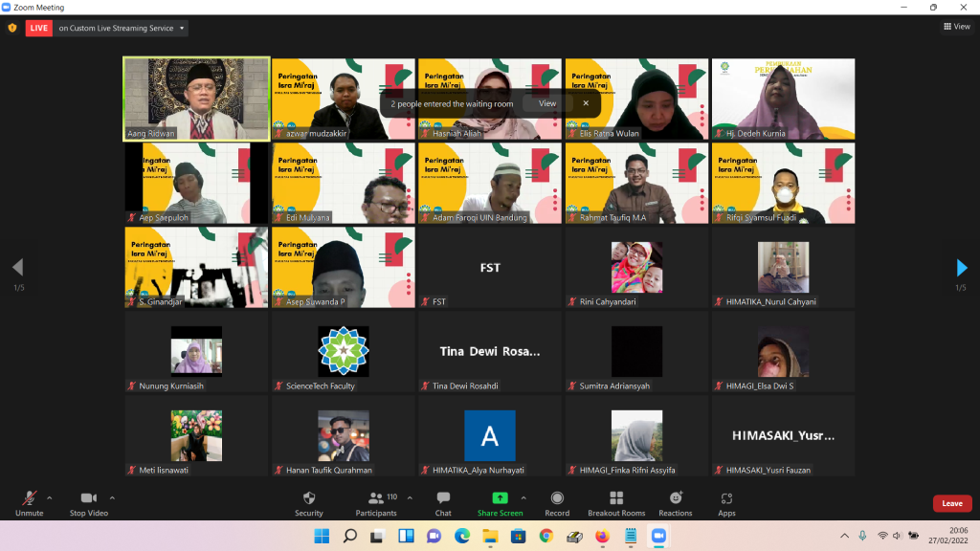Open Zoom app in Windows taskbar
Viewport: 980px width, 551px height.
[x=657, y=536]
